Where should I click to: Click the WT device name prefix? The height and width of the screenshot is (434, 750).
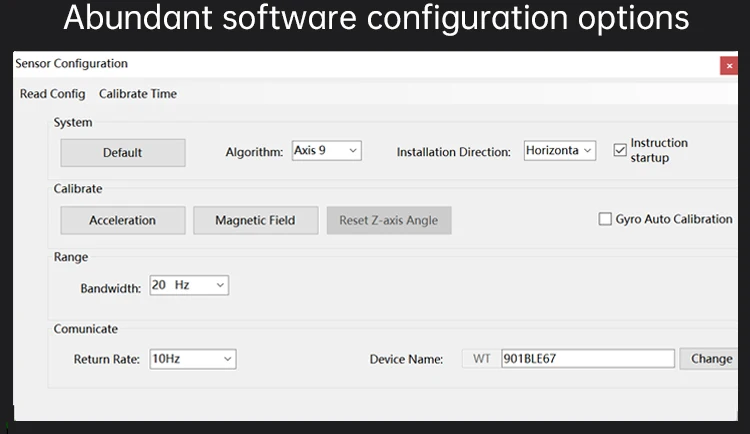point(482,358)
